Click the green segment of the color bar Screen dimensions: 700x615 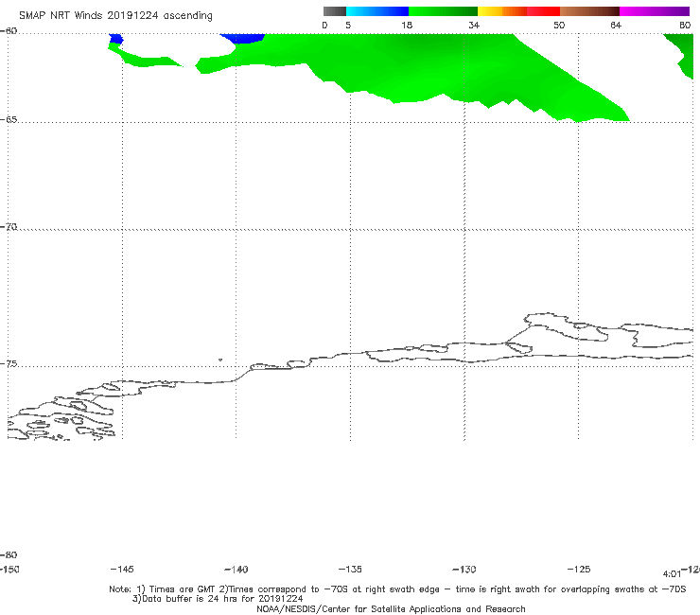tap(444, 11)
